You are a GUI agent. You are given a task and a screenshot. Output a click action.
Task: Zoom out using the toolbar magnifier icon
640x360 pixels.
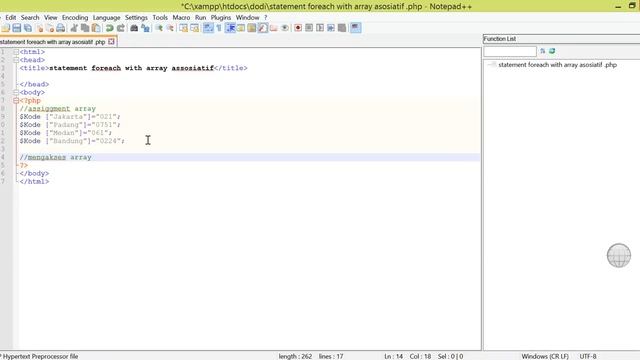pyautogui.click(x=170, y=28)
